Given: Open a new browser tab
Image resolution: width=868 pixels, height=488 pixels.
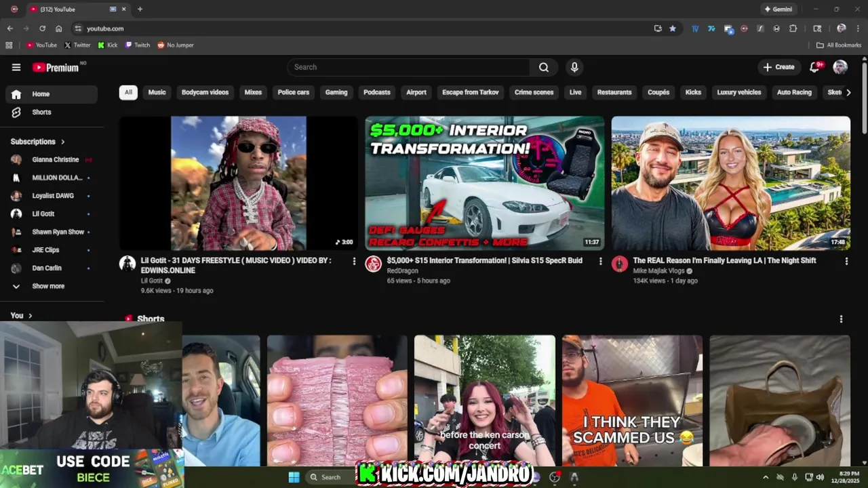Looking at the screenshot, I should [x=140, y=9].
